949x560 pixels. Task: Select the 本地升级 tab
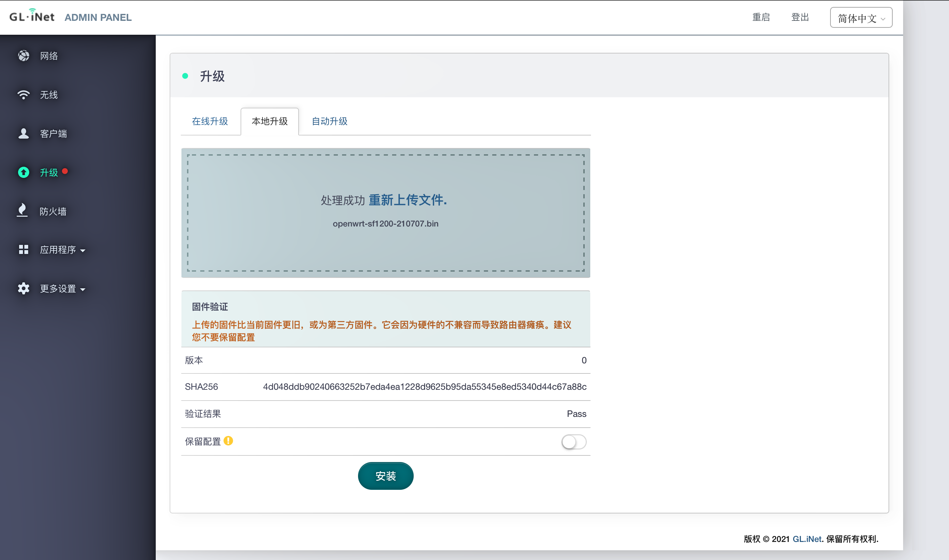(269, 121)
